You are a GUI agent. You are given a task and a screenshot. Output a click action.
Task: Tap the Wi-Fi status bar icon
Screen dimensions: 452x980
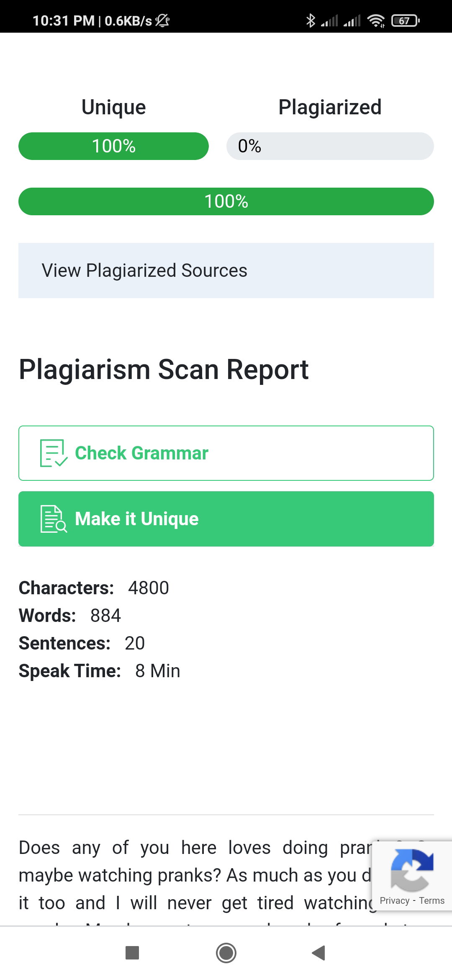[x=376, y=21]
